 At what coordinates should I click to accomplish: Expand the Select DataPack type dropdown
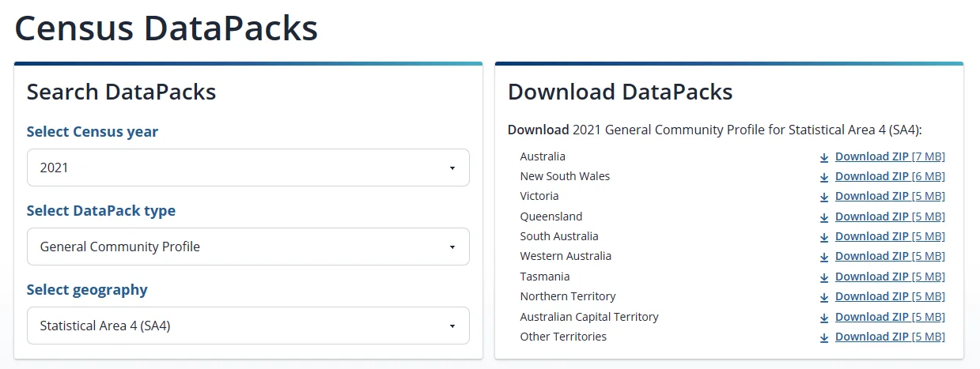coord(248,247)
